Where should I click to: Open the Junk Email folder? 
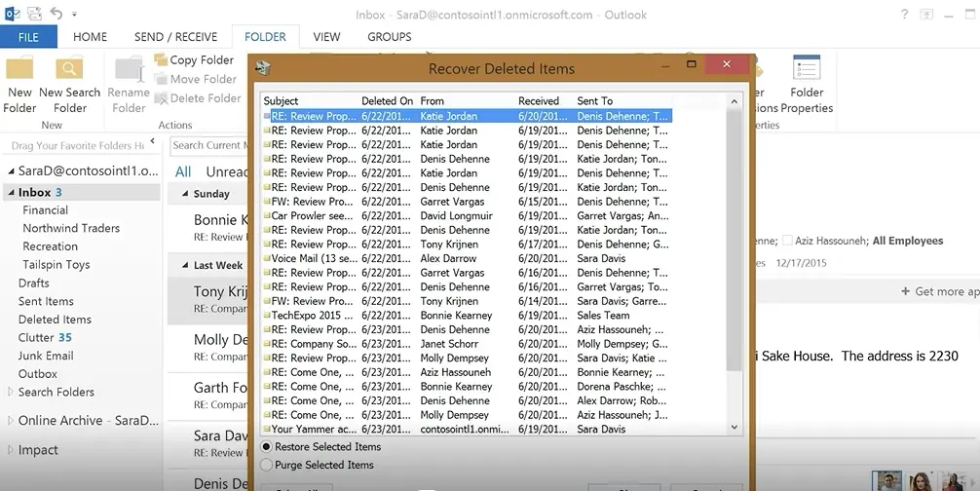click(x=46, y=356)
